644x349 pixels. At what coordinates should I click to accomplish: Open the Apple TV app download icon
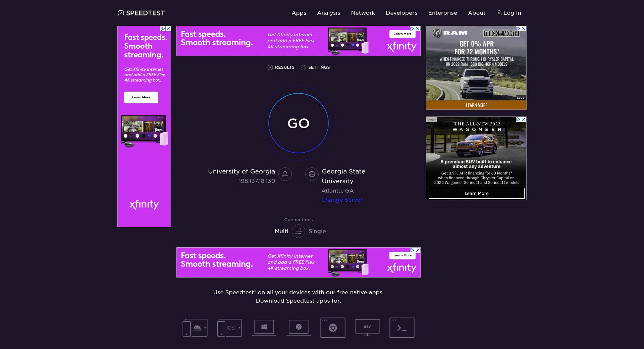tap(367, 328)
